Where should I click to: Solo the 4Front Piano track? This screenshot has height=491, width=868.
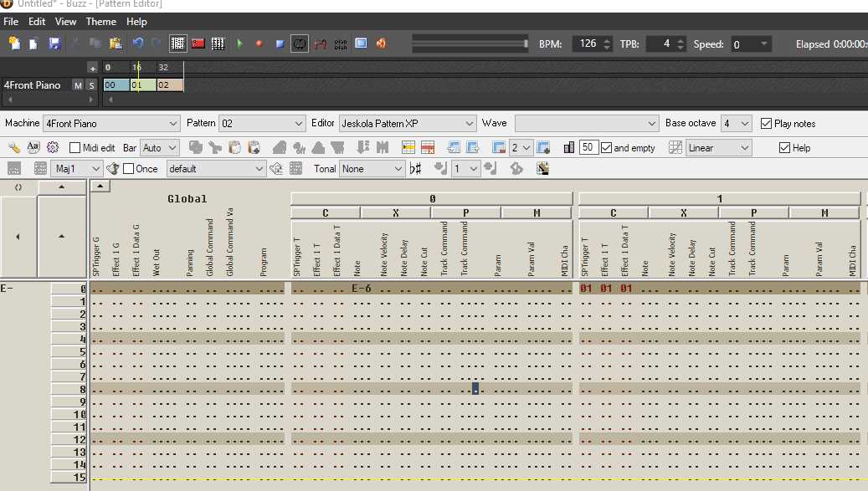91,85
